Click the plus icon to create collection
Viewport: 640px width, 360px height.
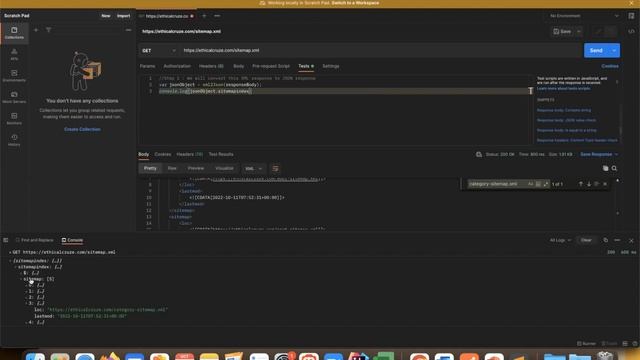click(x=36, y=30)
